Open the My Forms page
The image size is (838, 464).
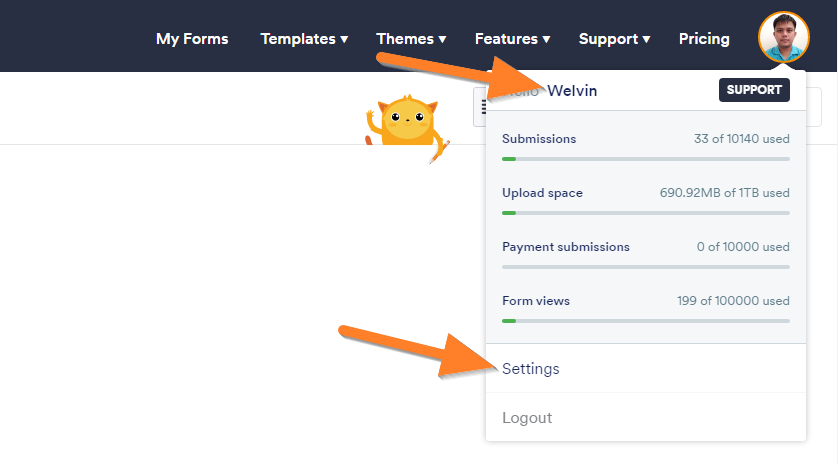click(x=192, y=39)
